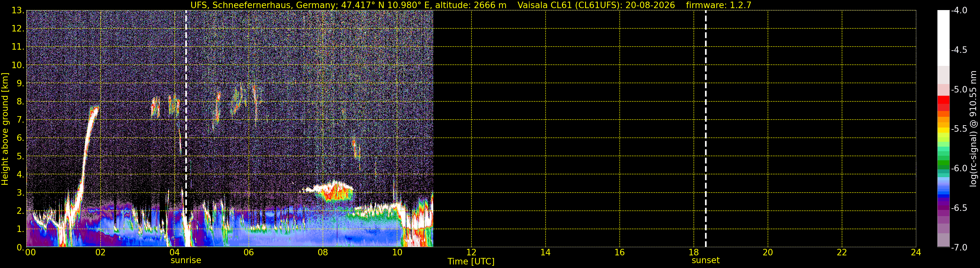
Task: Click the colorbar label 'log(rc-signal) @ 910.55 nm'
Action: (973, 129)
